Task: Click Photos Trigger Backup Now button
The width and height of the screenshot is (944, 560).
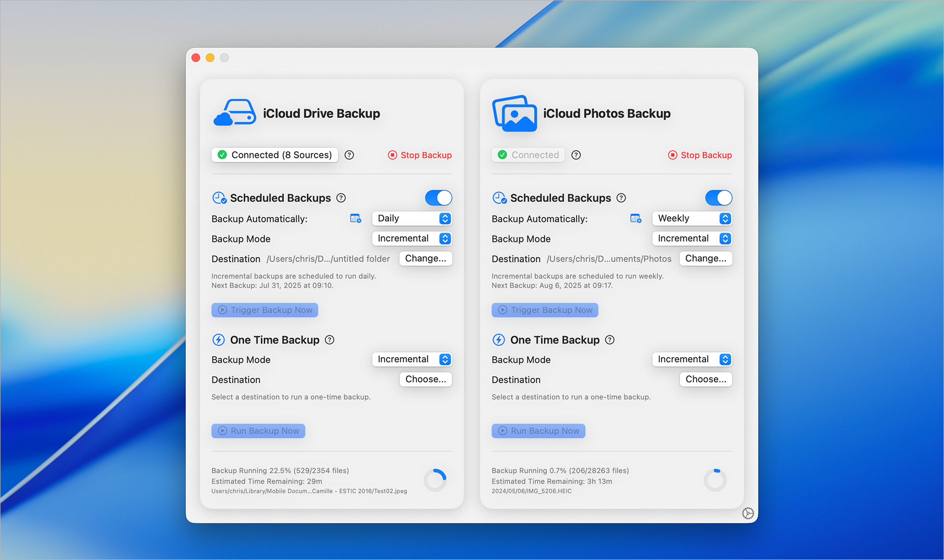Action: click(545, 310)
